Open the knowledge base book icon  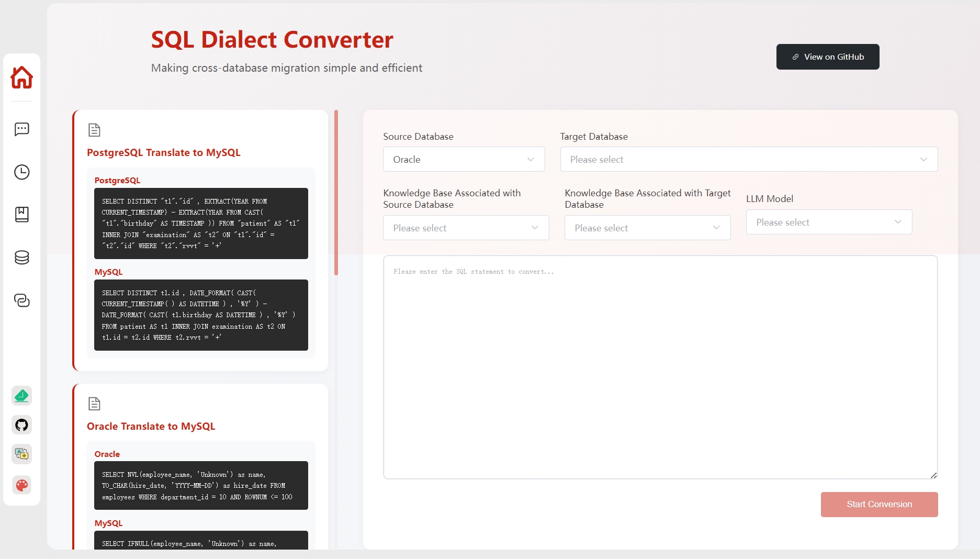tap(21, 214)
